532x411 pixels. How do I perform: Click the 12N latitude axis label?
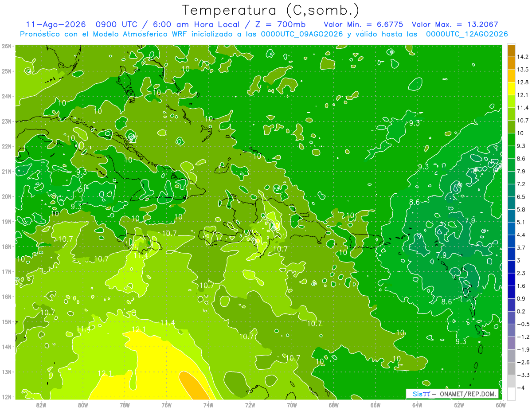(x=7, y=397)
